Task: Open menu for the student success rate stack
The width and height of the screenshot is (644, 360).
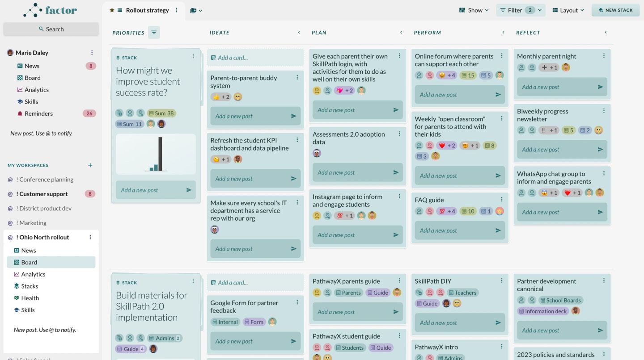Action: click(193, 56)
